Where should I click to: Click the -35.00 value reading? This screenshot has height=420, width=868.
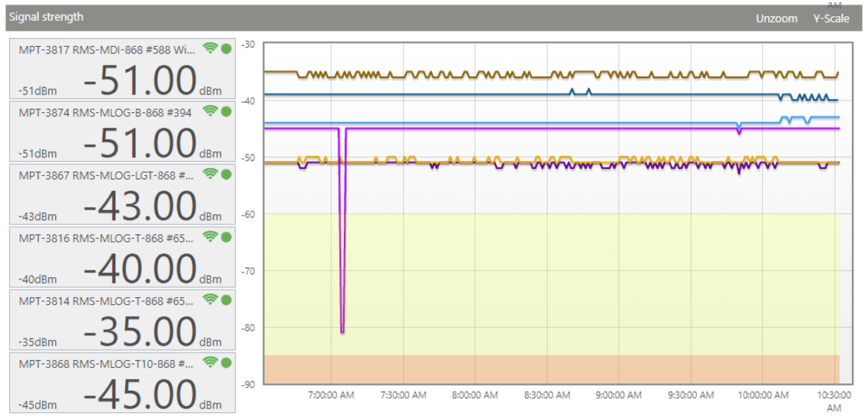[140, 332]
